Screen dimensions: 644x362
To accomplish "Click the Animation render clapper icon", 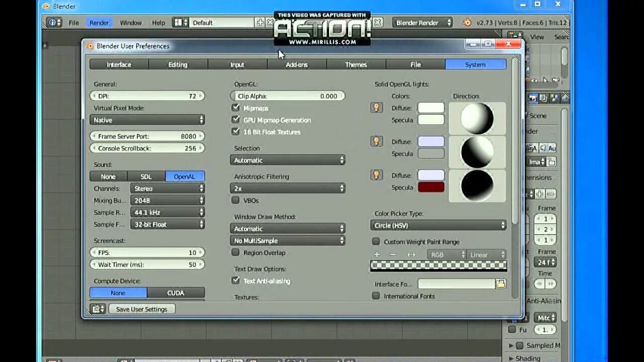I will [x=531, y=148].
